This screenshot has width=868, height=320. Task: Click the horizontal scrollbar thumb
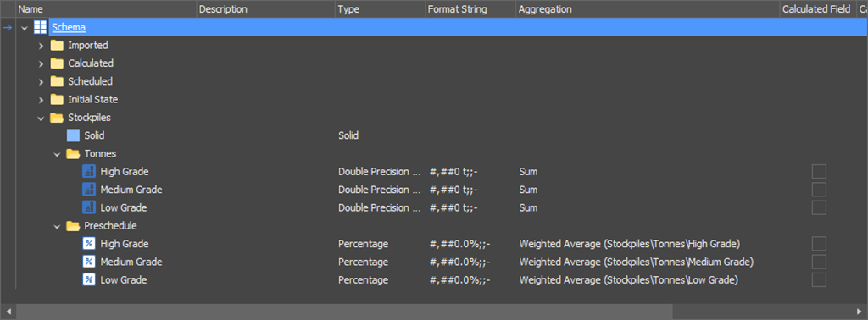[344, 312]
